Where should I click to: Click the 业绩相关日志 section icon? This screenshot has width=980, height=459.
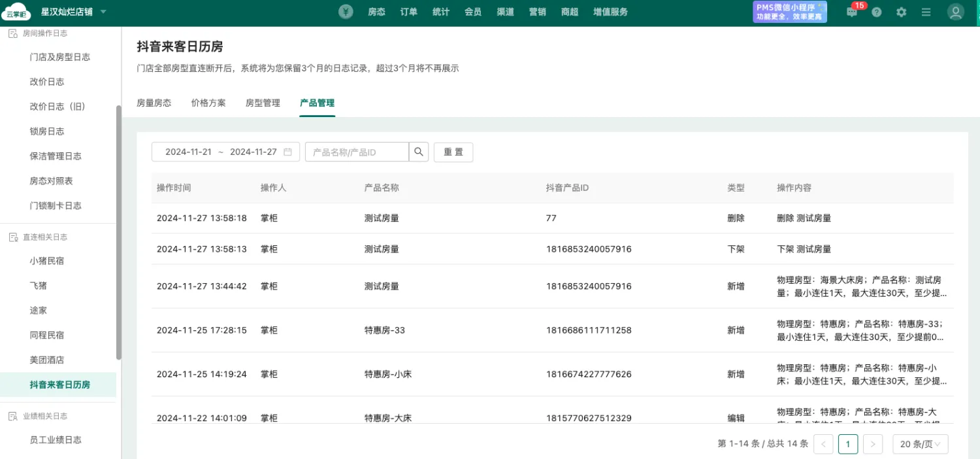[x=12, y=416]
